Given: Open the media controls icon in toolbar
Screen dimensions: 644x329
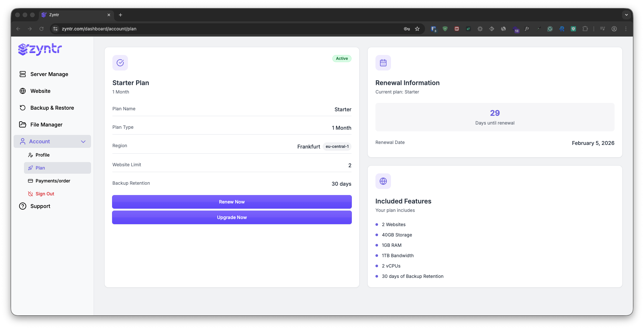Looking at the screenshot, I should [603, 29].
